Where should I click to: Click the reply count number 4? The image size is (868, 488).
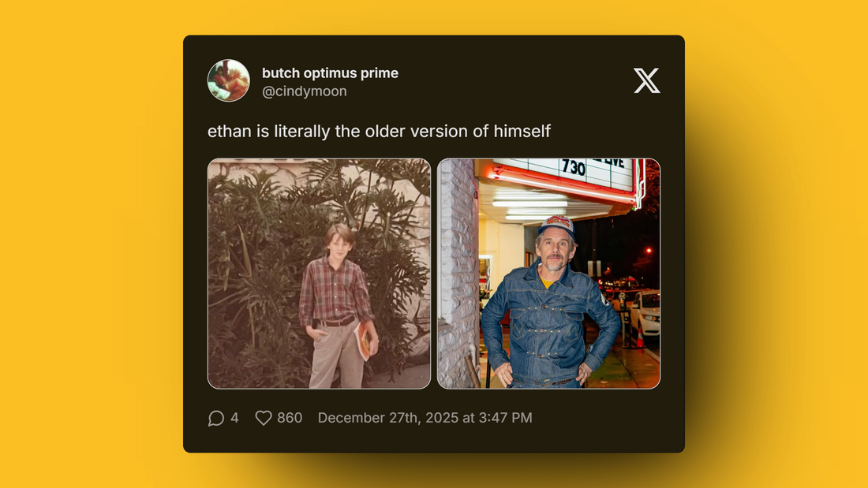(234, 418)
